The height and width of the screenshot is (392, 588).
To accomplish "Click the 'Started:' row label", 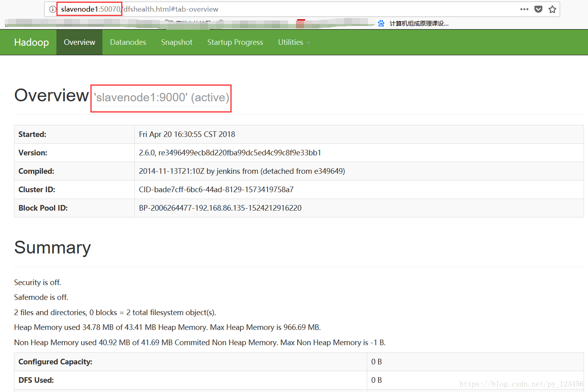I will [x=32, y=134].
